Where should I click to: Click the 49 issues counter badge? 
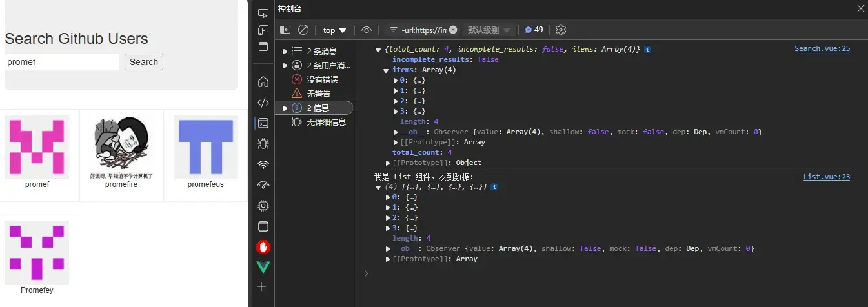click(x=534, y=30)
